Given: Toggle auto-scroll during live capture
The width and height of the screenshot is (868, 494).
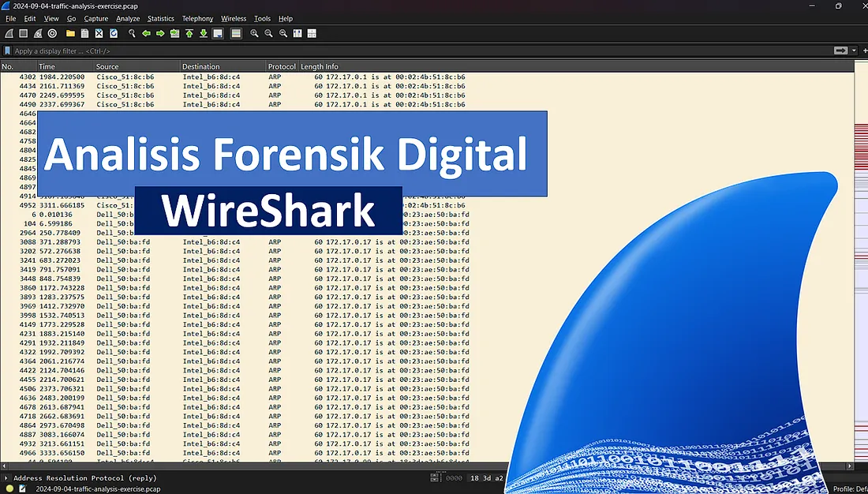Looking at the screenshot, I should (x=218, y=33).
